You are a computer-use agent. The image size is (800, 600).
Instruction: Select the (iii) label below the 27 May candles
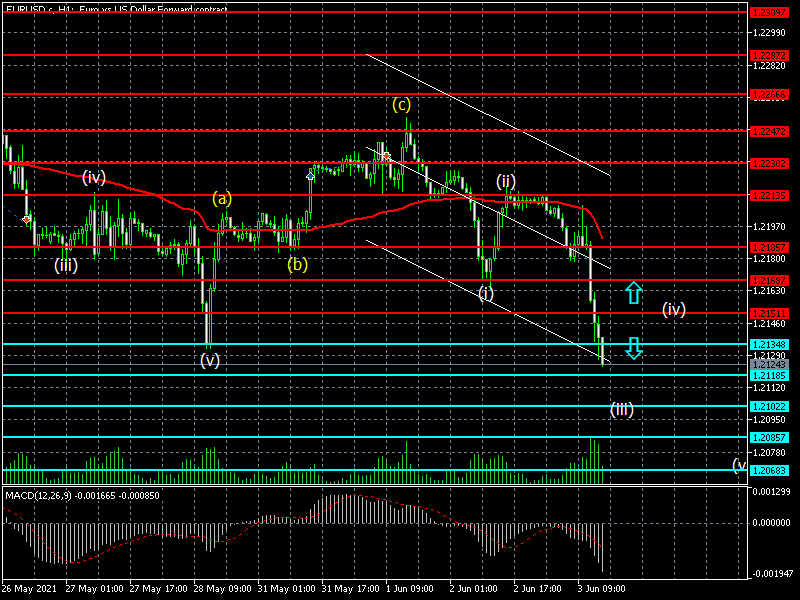[x=66, y=265]
